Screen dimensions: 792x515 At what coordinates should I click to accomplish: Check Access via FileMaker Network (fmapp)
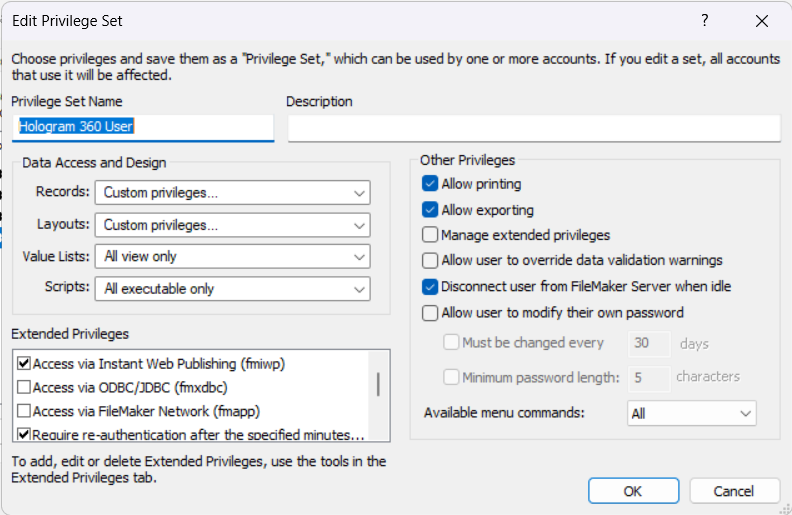point(24,411)
